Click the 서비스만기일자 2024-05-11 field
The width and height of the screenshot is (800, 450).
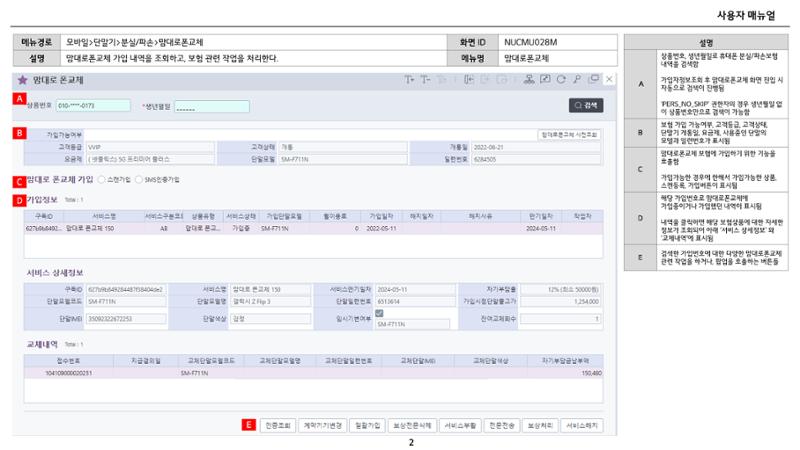415,289
